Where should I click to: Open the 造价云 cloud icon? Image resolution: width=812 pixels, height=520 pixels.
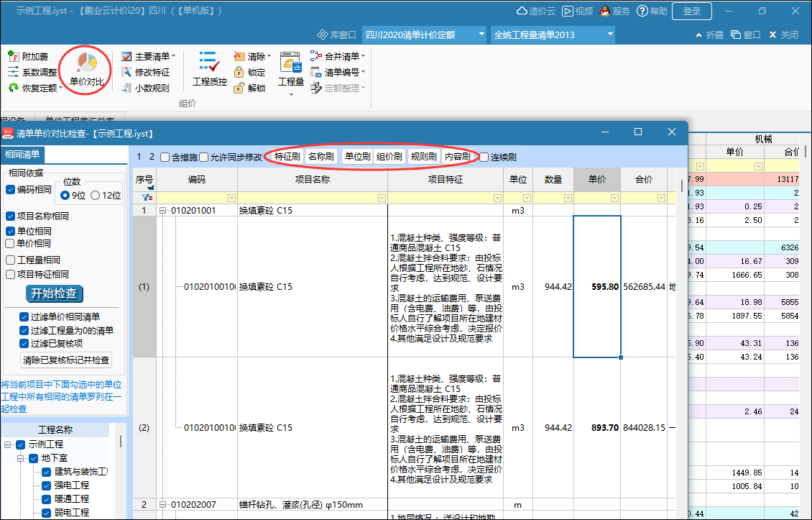(522, 12)
